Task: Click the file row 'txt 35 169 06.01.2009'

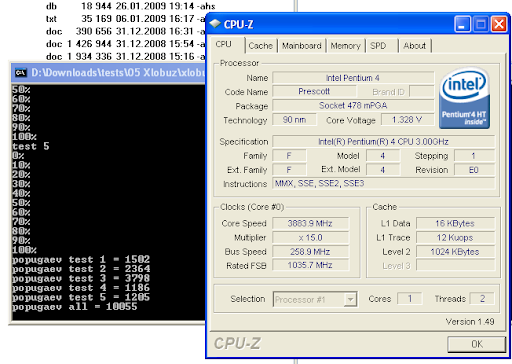Action: tap(126, 19)
